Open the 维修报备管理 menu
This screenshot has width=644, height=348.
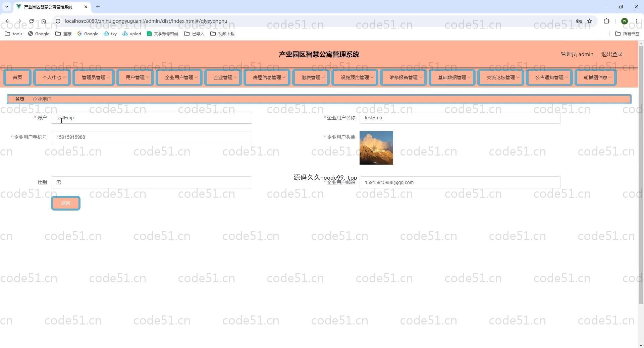click(x=404, y=77)
